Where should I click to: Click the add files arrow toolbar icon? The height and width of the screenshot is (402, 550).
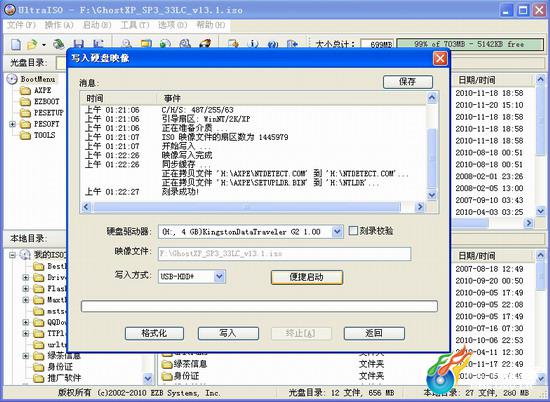point(233,44)
